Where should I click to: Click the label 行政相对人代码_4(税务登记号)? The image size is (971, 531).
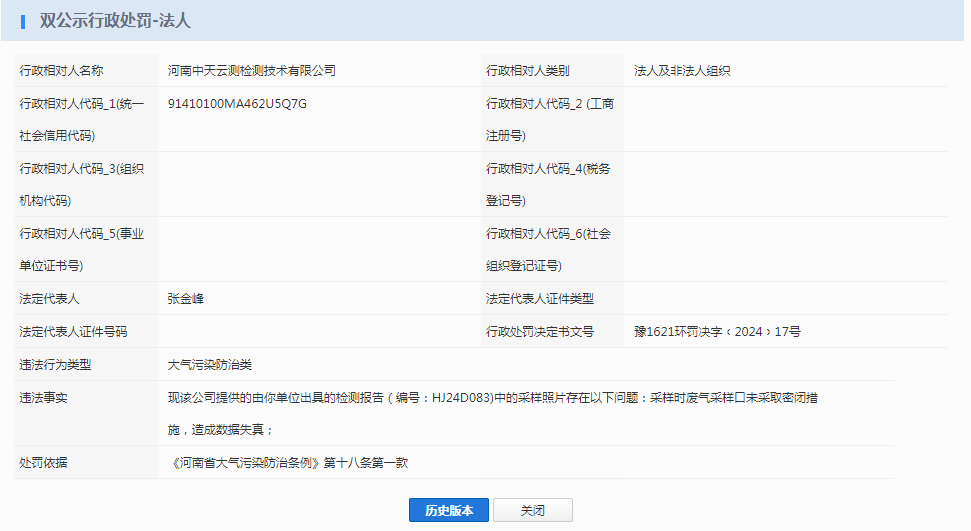(x=548, y=185)
